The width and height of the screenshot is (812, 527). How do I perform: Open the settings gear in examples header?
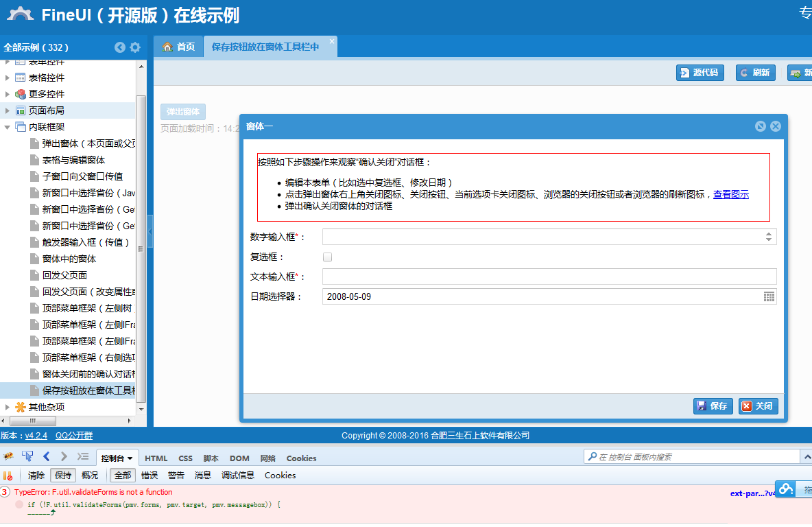[x=135, y=47]
